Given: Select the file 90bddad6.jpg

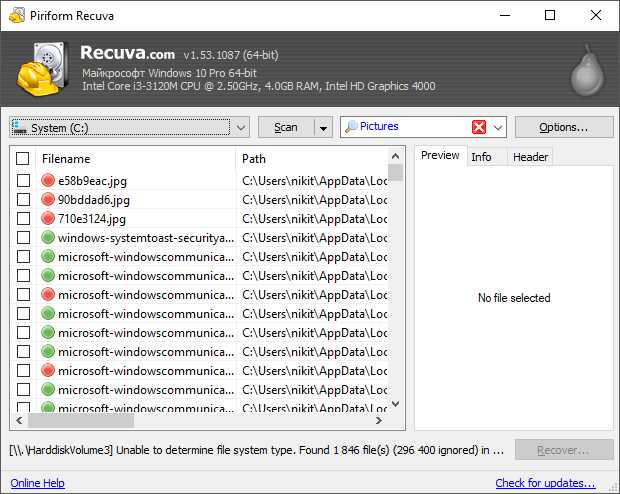Looking at the screenshot, I should [x=94, y=200].
